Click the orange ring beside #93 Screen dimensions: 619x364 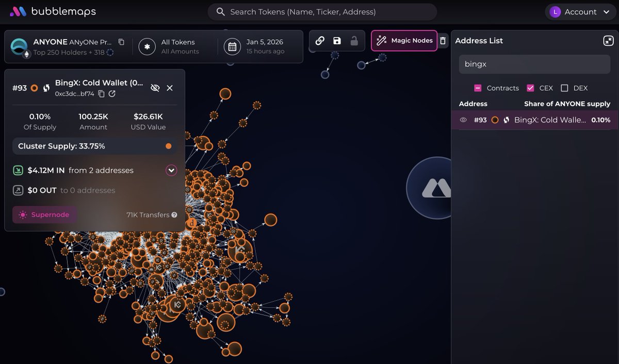tap(34, 88)
